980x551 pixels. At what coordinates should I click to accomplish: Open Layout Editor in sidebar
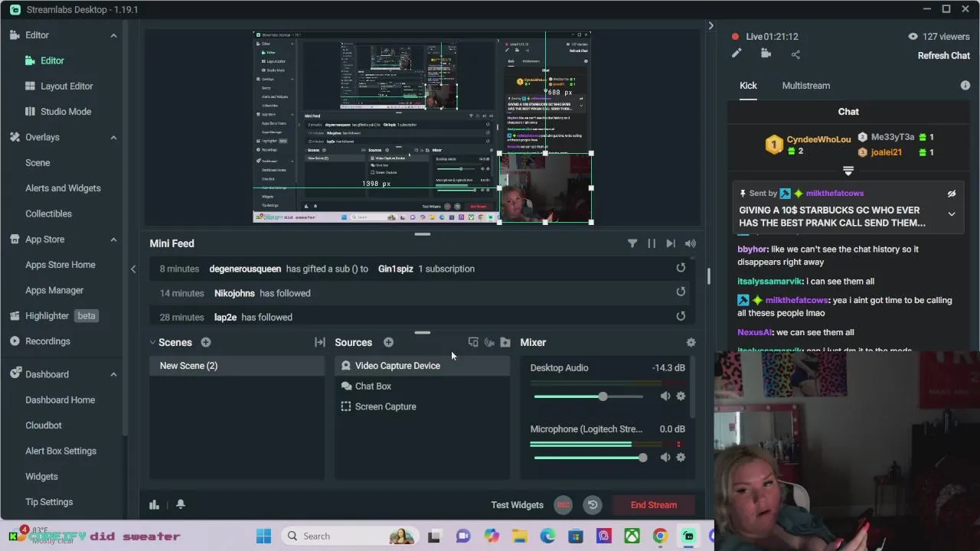(x=67, y=86)
